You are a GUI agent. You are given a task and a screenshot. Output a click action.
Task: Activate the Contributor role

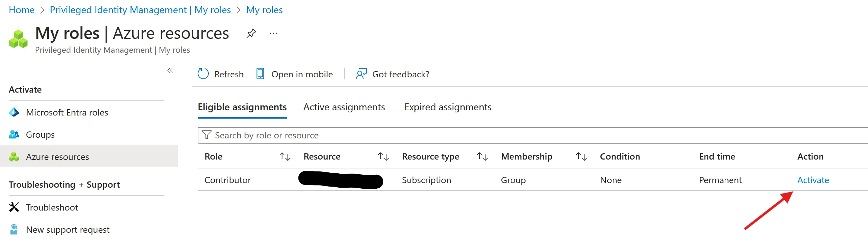(813, 180)
